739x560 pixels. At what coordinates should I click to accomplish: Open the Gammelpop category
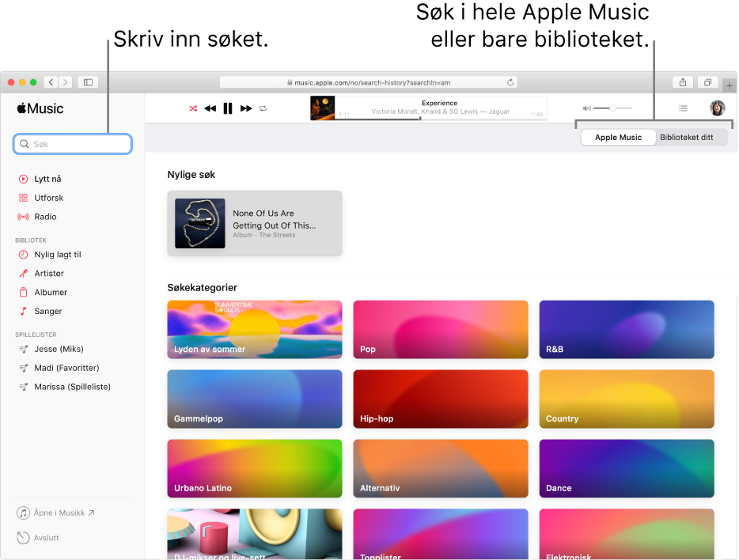(x=255, y=399)
